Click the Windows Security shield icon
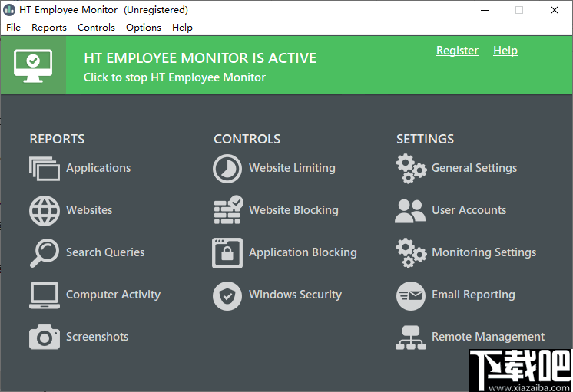 point(227,295)
